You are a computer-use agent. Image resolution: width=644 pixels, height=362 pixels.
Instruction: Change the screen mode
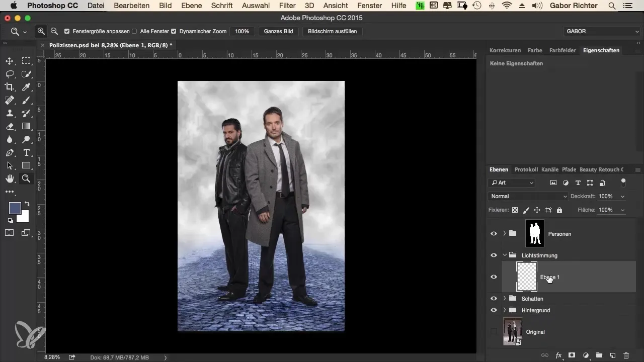(26, 232)
